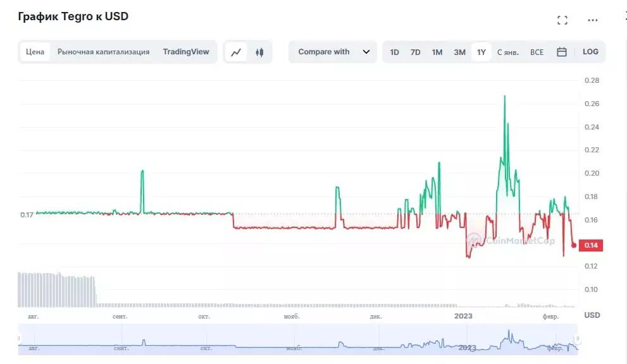Toggle LOG scale on the chart
The height and width of the screenshot is (364, 627).
tap(590, 52)
